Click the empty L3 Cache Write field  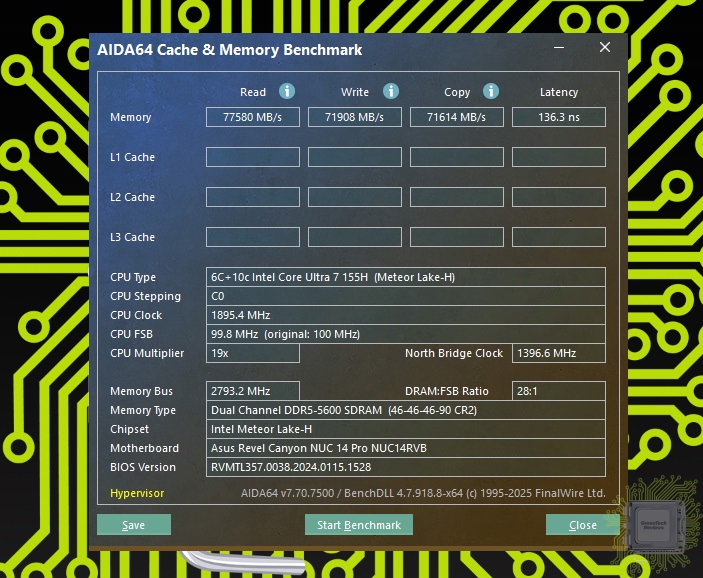tap(355, 237)
